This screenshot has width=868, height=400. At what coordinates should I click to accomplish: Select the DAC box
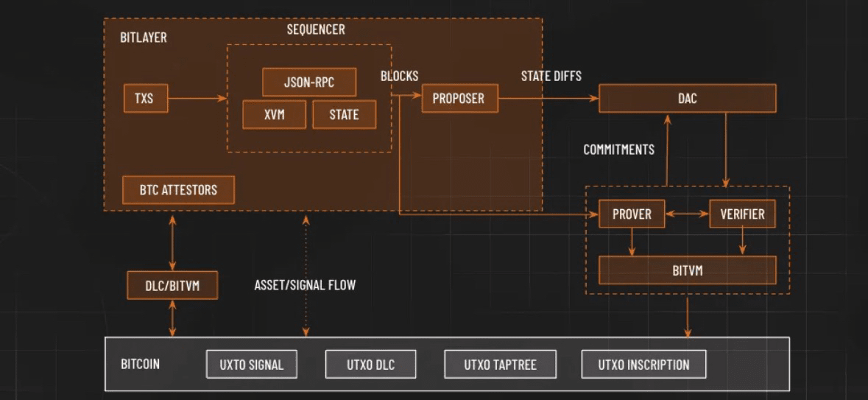pos(687,99)
